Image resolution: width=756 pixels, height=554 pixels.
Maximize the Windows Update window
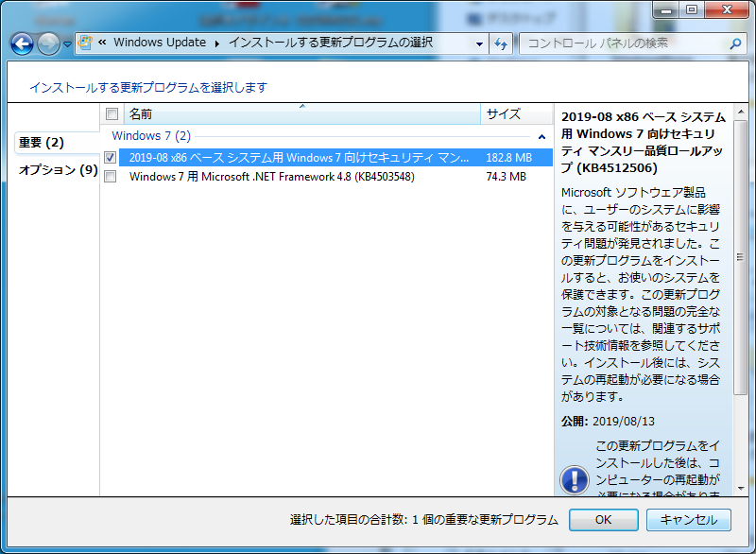(692, 9)
